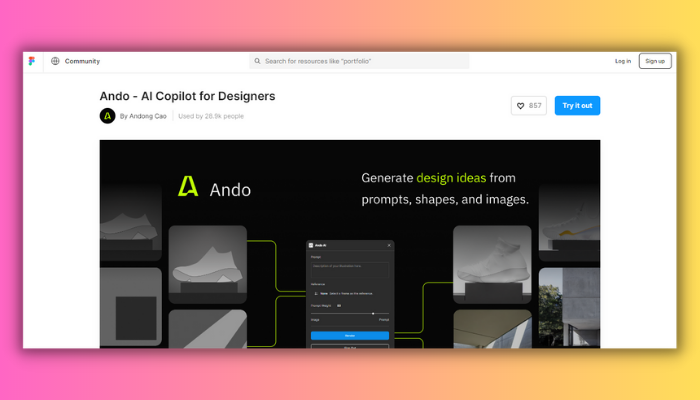The height and width of the screenshot is (400, 700).
Task: Close the Ando AI panel with X
Action: click(x=389, y=245)
